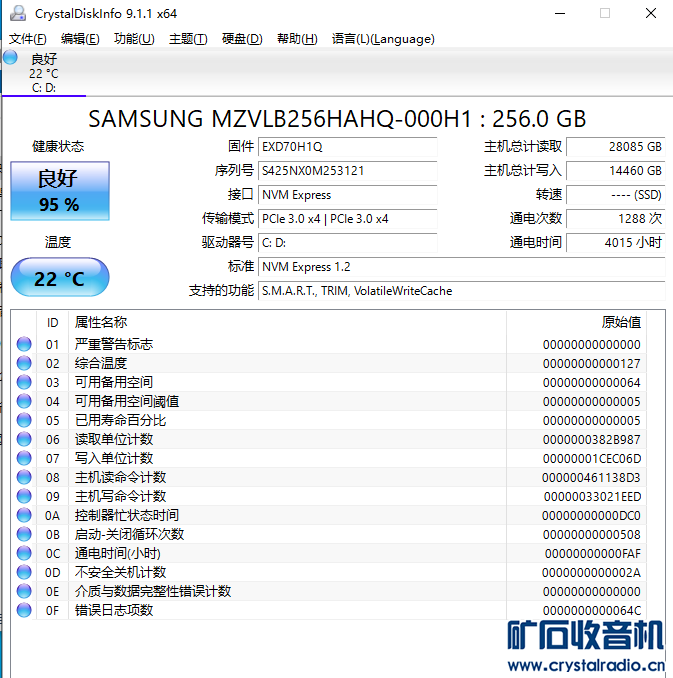Click the serial number field S425NX0M253121
The width and height of the screenshot is (673, 678).
click(x=347, y=171)
